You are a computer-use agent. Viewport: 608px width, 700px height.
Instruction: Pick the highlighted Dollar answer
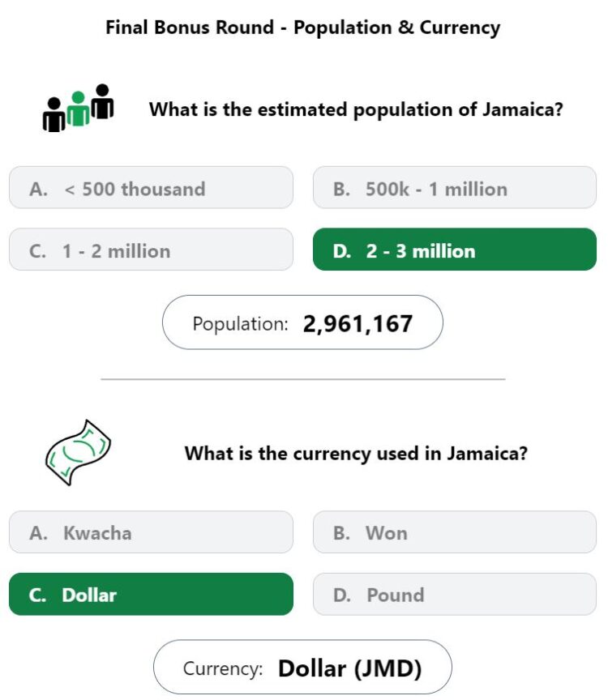point(151,594)
